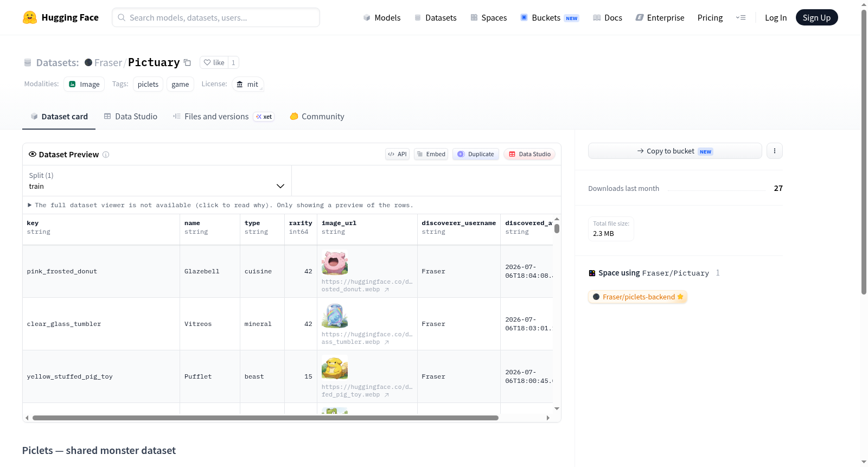
Task: Copy the dataset name Pictuary icon
Action: point(187,62)
